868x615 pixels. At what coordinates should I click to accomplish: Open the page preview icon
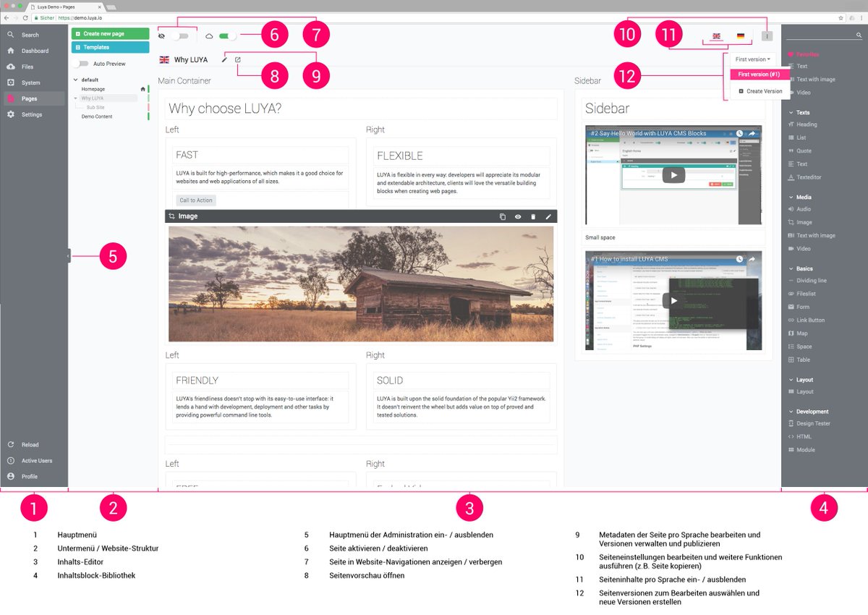pyautogui.click(x=238, y=59)
